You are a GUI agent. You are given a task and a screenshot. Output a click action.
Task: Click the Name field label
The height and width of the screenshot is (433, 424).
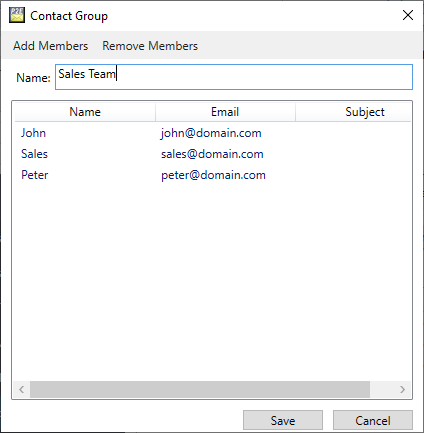(33, 78)
